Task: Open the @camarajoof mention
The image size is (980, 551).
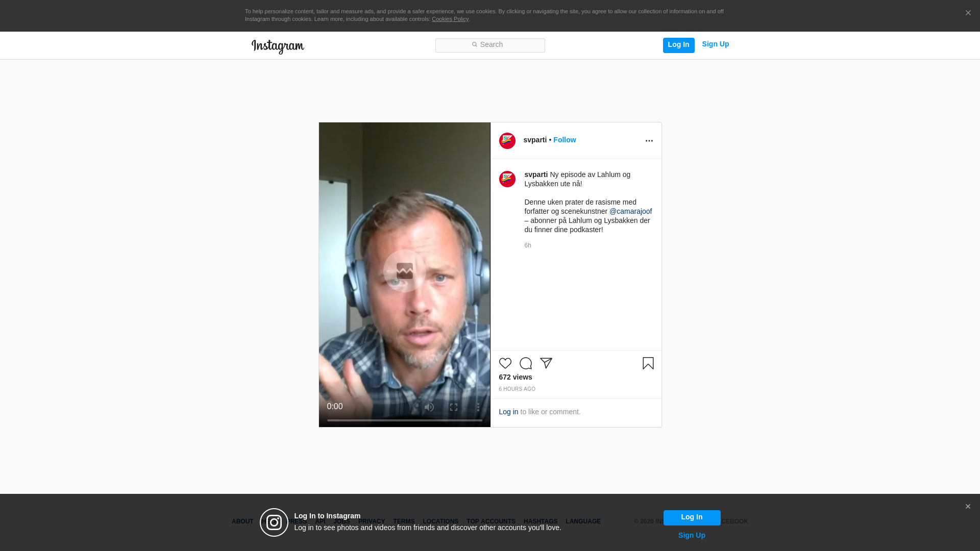Action: (630, 211)
